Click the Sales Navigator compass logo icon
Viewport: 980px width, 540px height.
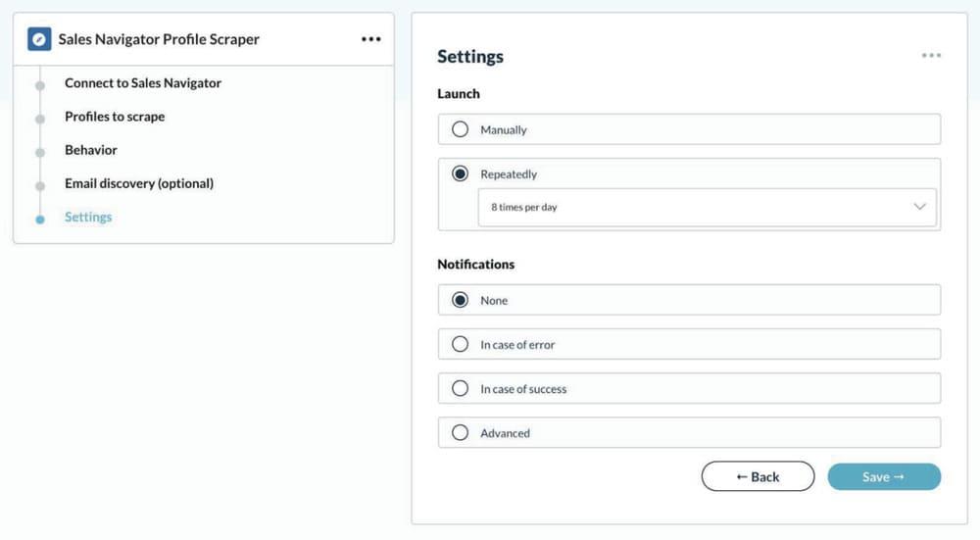tap(39, 39)
